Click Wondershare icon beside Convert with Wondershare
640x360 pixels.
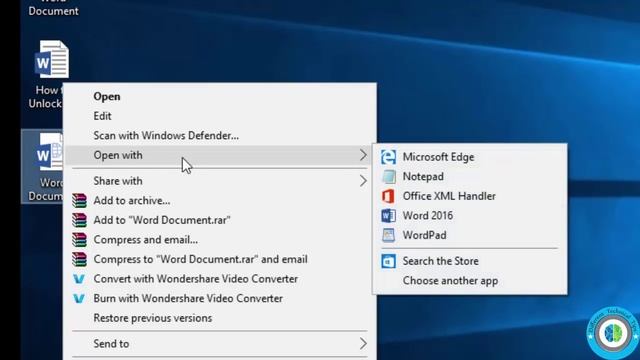point(79,279)
